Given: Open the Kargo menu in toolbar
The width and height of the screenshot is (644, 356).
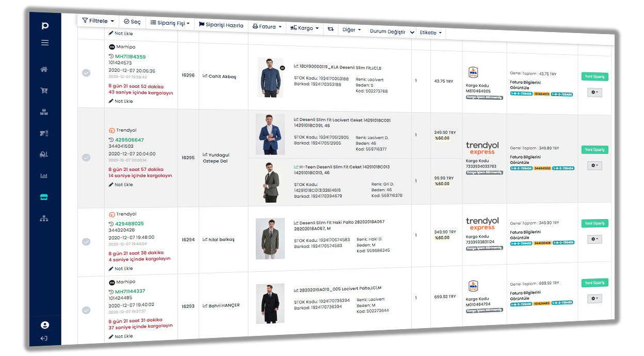Looking at the screenshot, I should (305, 28).
